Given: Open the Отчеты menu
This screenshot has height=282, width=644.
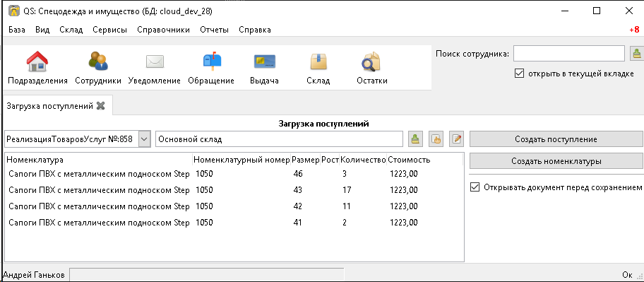Looking at the screenshot, I should coord(214,30).
